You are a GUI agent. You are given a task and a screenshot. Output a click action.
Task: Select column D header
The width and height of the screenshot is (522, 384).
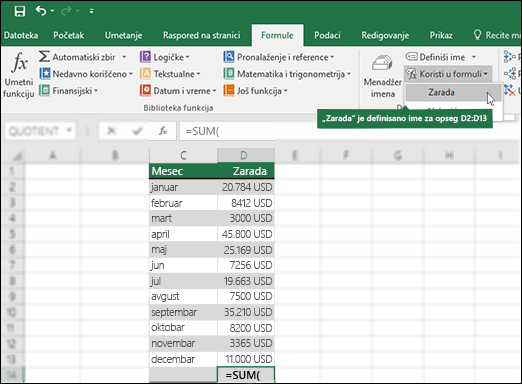246,155
